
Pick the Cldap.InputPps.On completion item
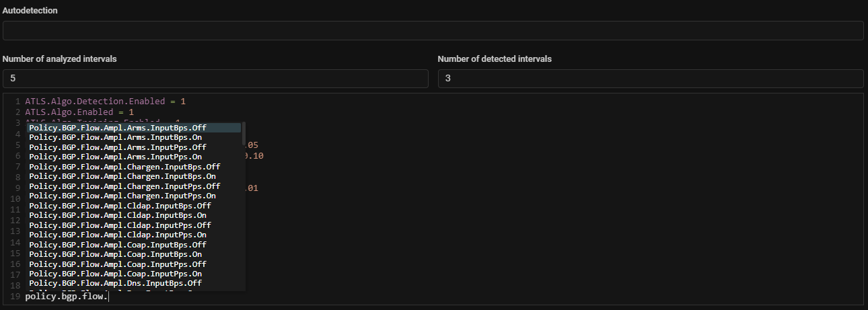point(118,235)
